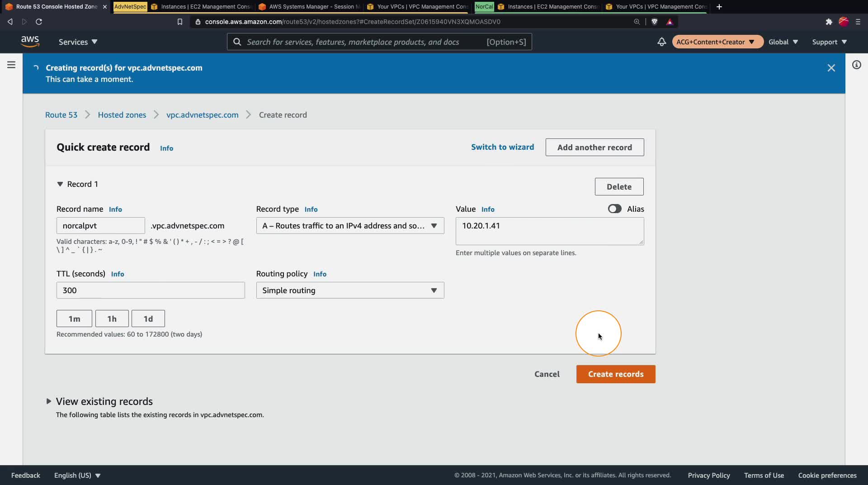Open vpc.advnetspec.com breadcrumb link

click(x=202, y=115)
